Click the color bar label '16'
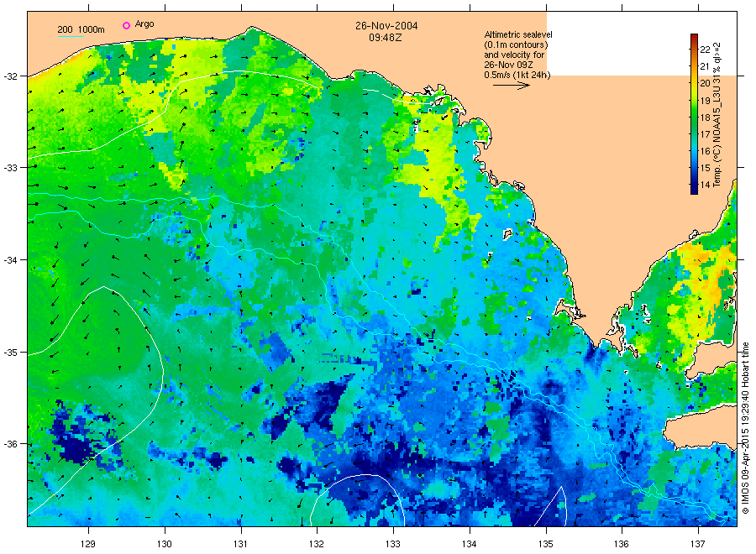 [705, 151]
